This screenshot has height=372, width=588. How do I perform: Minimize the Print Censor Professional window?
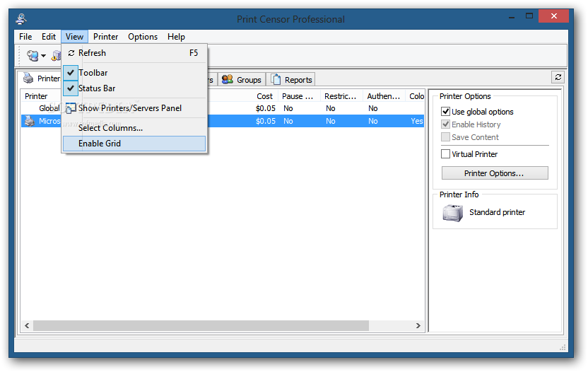tap(512, 17)
